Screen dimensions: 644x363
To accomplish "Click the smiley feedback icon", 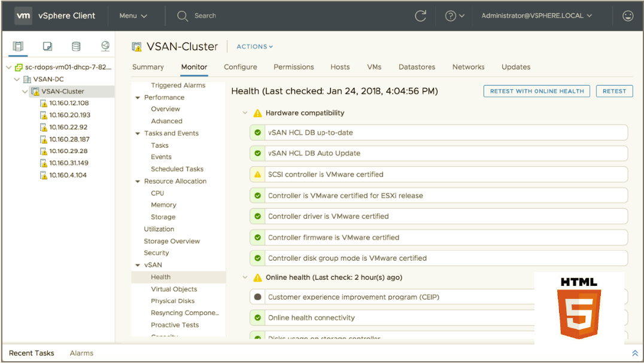I will click(x=628, y=16).
